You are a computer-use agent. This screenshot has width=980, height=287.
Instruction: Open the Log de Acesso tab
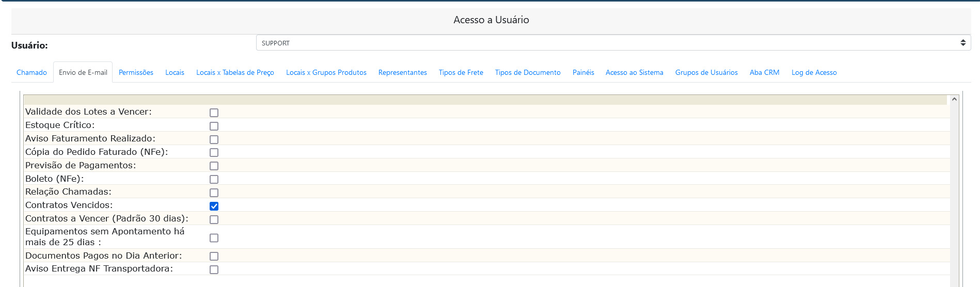[x=814, y=73]
